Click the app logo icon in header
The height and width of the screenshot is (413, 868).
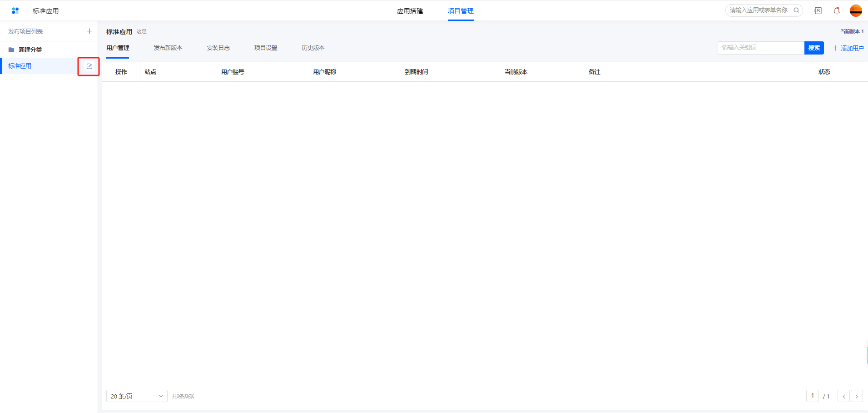coord(15,10)
